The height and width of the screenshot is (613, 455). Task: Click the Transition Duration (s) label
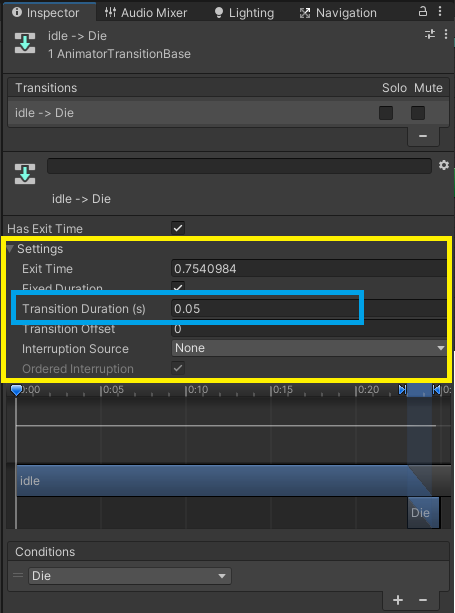tap(84, 309)
